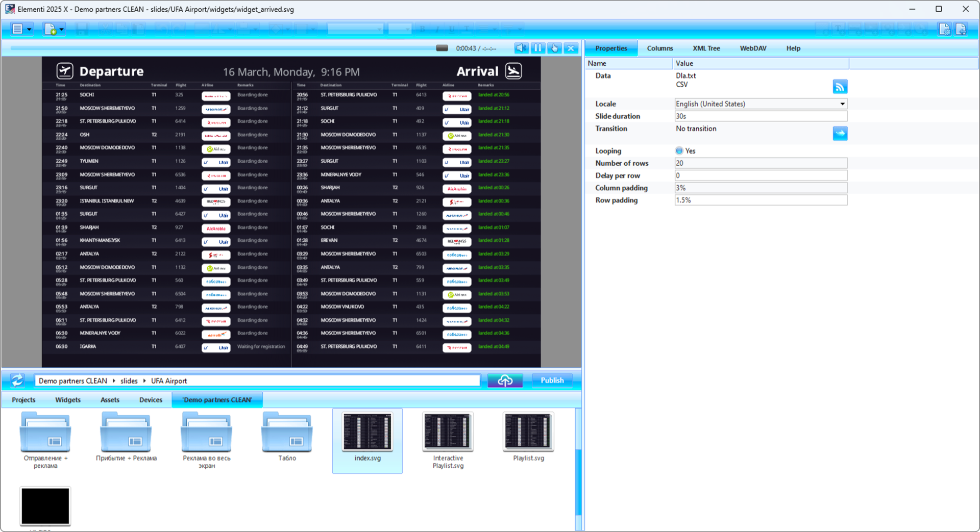Click the RSS data feed icon
The width and height of the screenshot is (980, 532).
pos(840,87)
